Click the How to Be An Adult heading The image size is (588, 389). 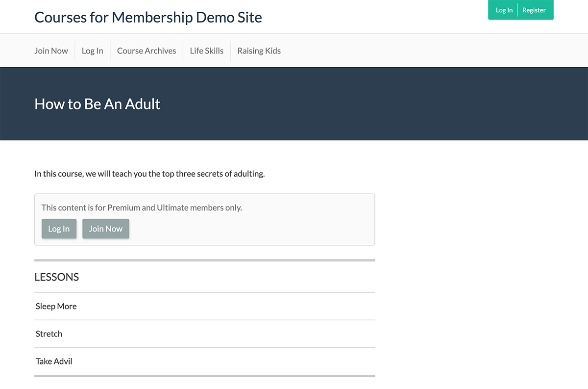[98, 104]
